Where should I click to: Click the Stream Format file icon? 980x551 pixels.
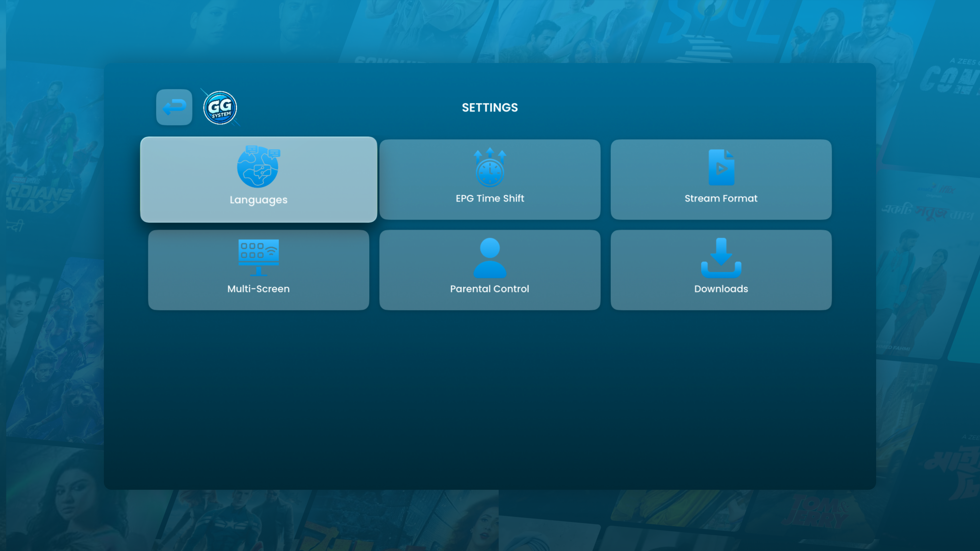tap(721, 167)
